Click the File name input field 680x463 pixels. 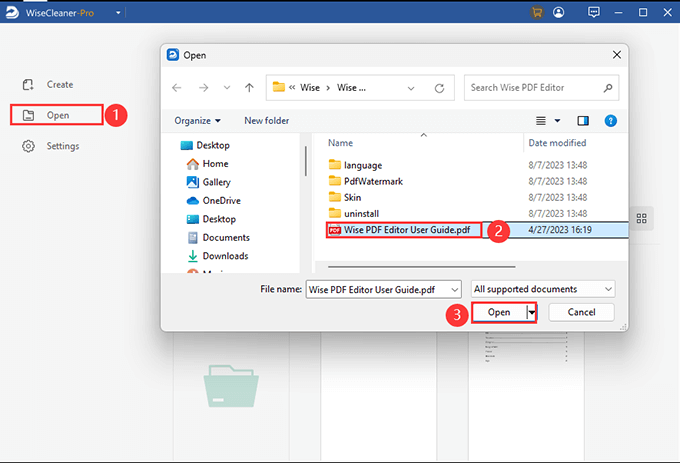(383, 289)
